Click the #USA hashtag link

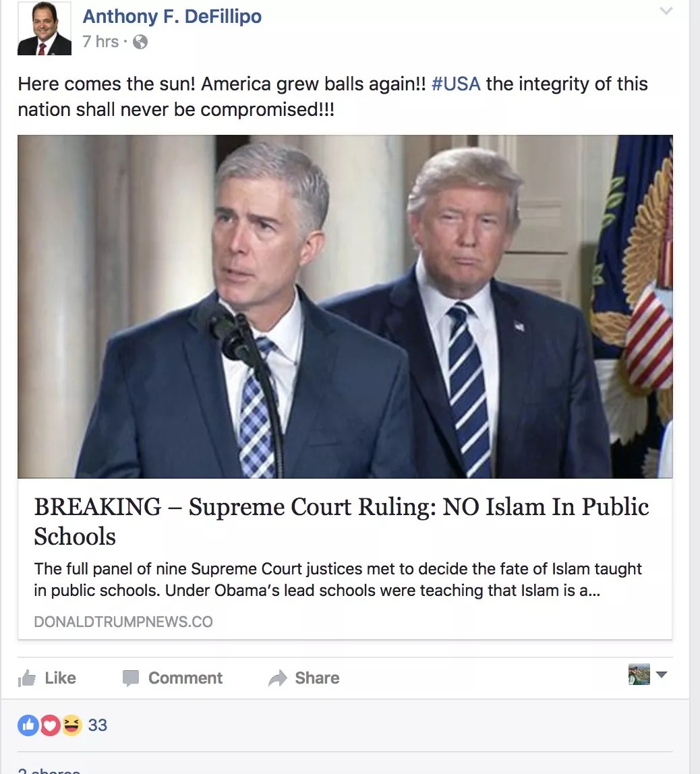coord(456,84)
